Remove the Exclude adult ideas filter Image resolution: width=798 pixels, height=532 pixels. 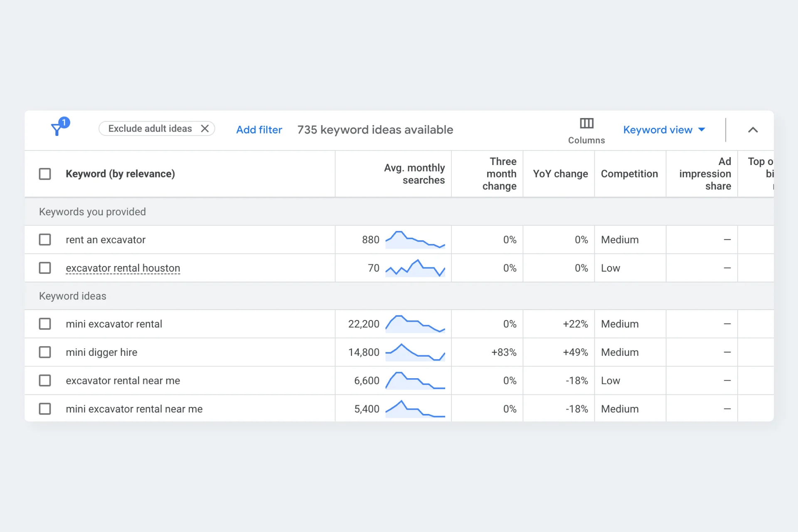coord(204,130)
